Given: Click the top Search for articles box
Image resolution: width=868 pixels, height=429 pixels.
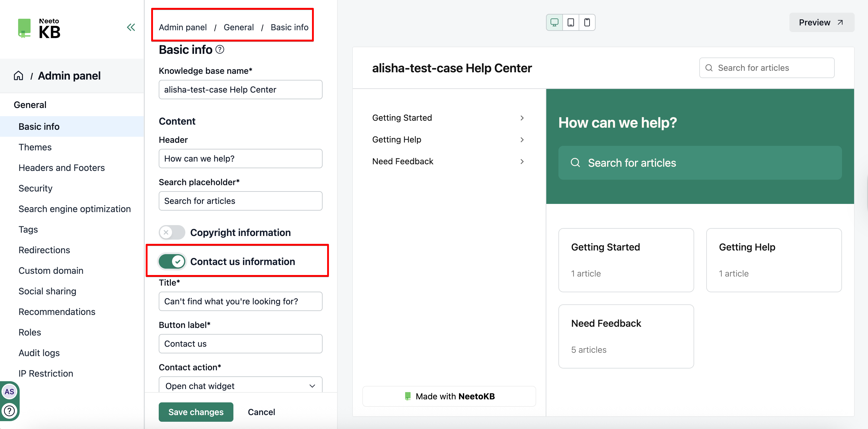Looking at the screenshot, I should click(x=767, y=68).
